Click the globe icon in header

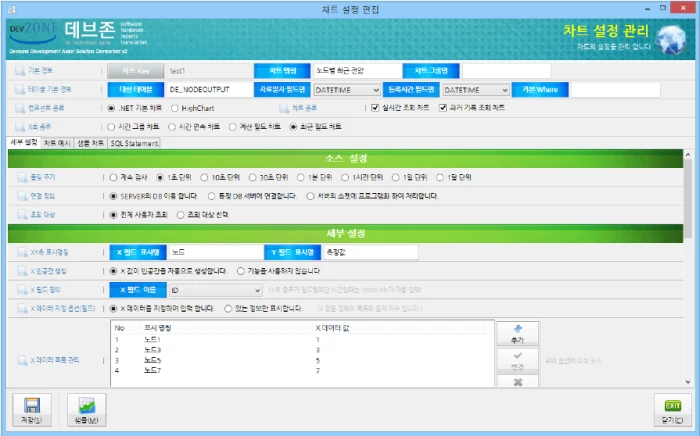pyautogui.click(x=671, y=39)
